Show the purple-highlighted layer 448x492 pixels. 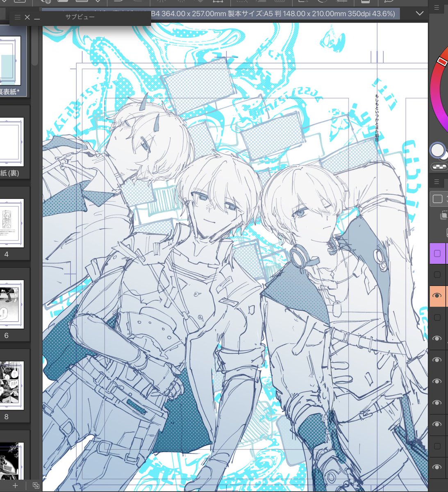pos(437,253)
